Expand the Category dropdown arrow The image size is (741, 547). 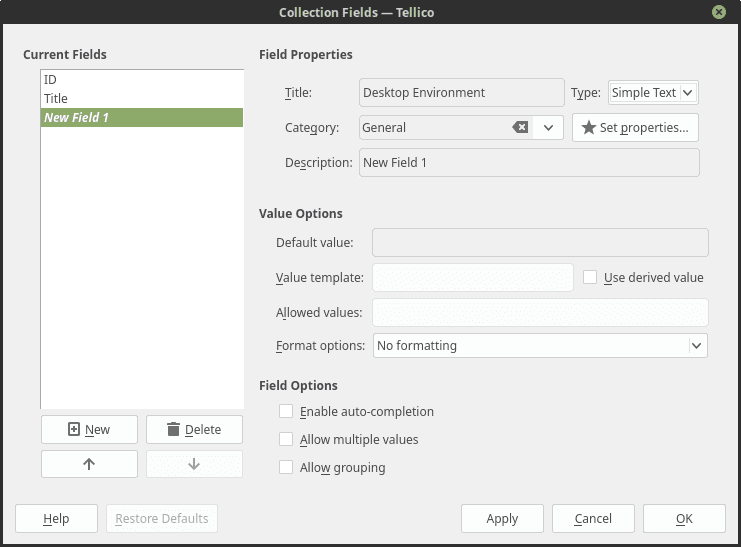[548, 127]
